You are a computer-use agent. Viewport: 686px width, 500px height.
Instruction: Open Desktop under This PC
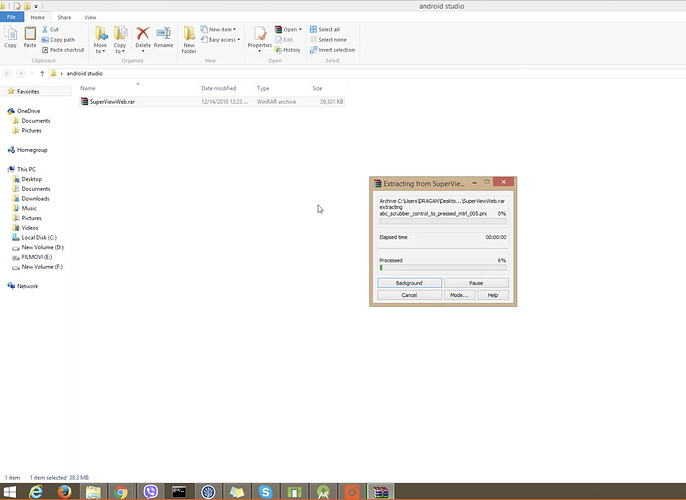(32, 179)
